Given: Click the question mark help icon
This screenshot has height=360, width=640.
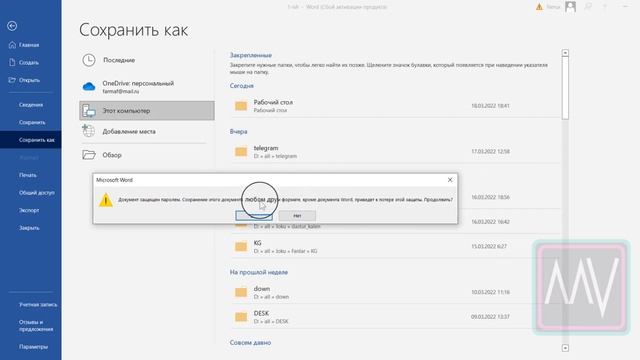Looking at the screenshot, I should tap(605, 7).
